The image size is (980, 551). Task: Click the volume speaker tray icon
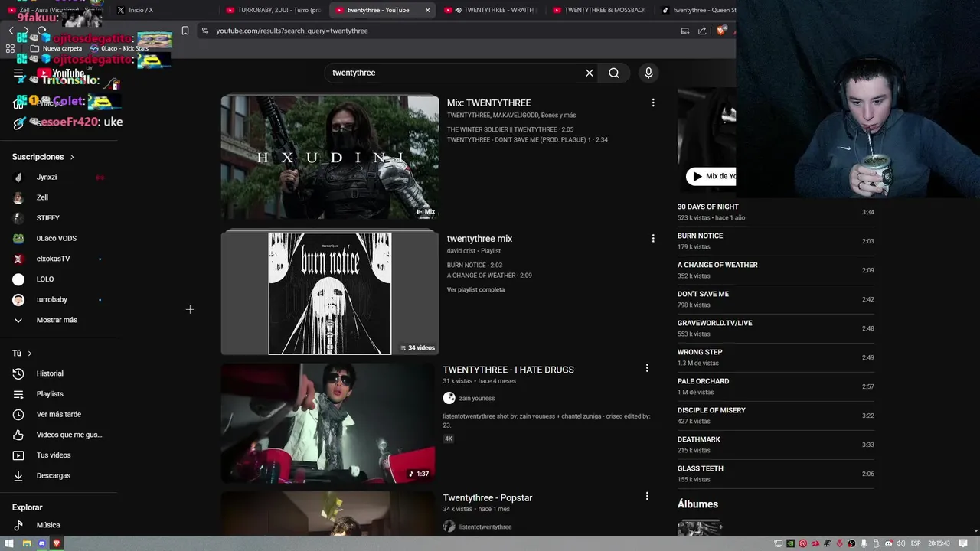[900, 543]
